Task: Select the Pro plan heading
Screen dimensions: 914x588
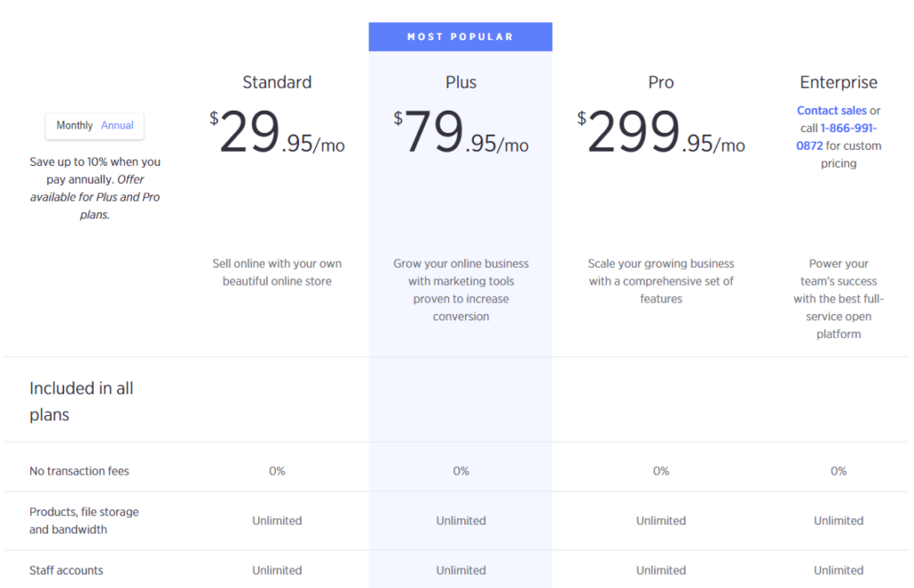Action: [661, 82]
